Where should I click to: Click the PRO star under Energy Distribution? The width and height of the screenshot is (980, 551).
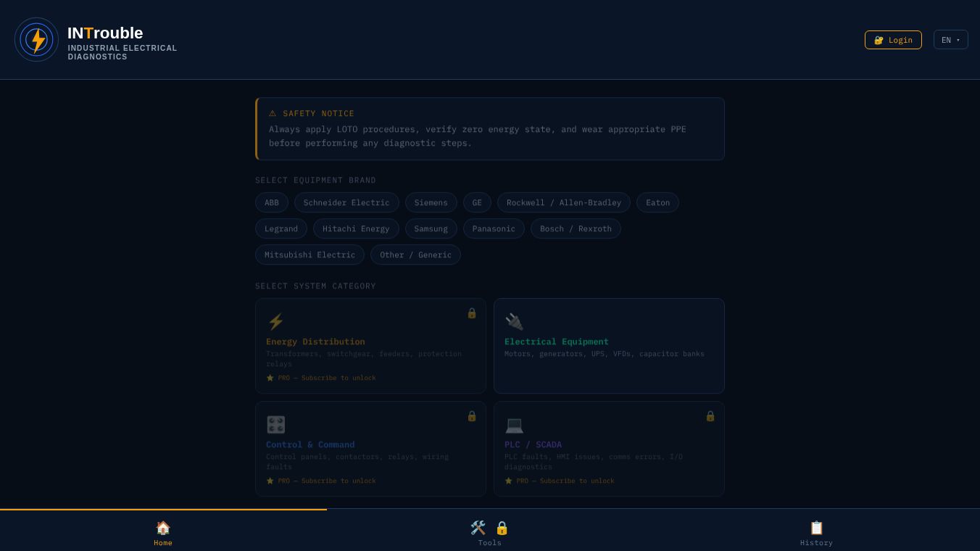click(x=270, y=378)
